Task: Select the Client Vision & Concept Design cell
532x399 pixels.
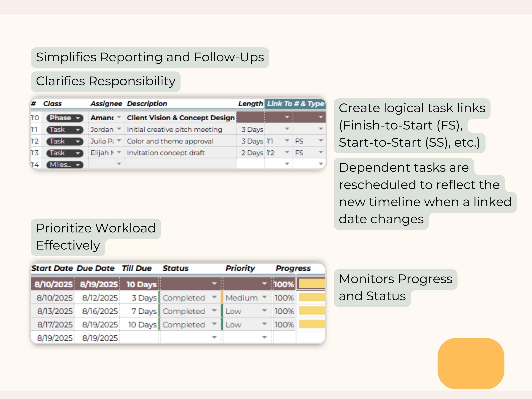Action: (x=181, y=118)
